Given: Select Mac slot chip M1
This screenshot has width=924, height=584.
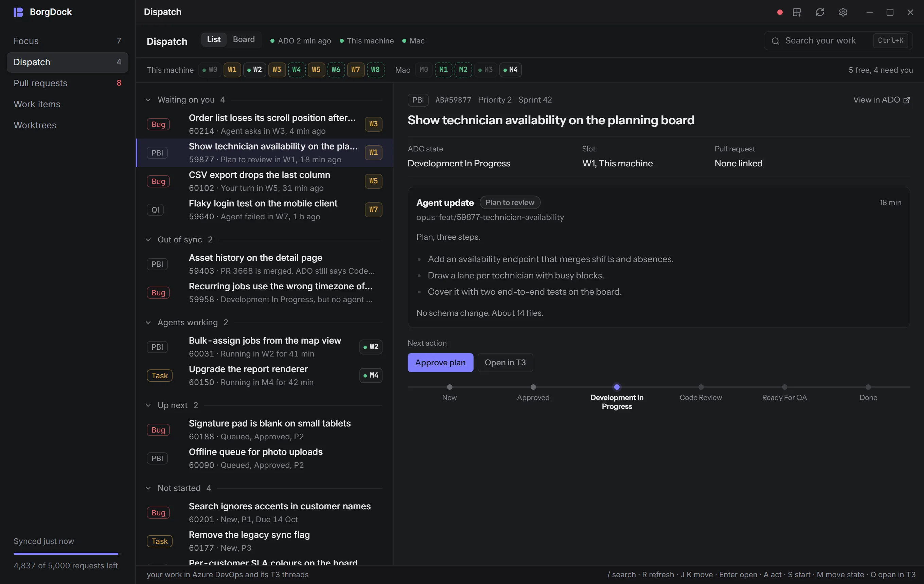Looking at the screenshot, I should click(443, 70).
